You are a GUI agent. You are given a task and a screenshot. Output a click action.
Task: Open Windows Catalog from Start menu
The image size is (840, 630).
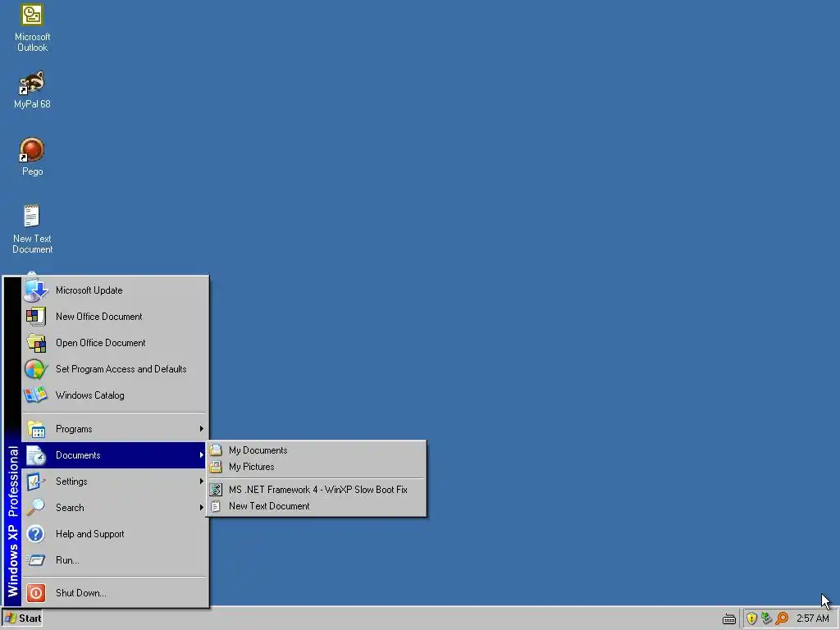(115, 395)
